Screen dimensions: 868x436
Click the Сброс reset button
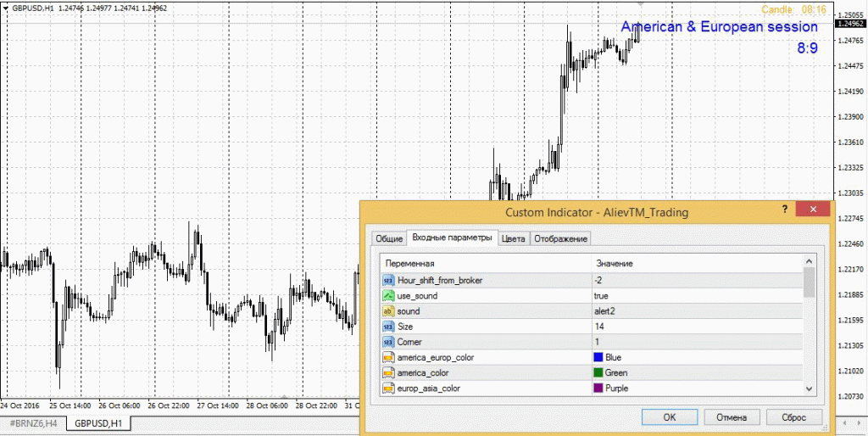point(793,416)
